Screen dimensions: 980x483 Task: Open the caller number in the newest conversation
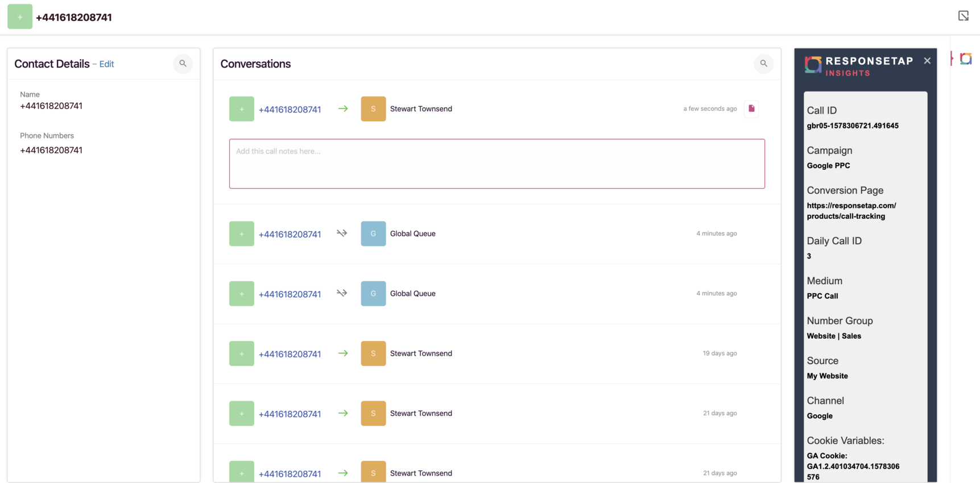pyautogui.click(x=290, y=109)
